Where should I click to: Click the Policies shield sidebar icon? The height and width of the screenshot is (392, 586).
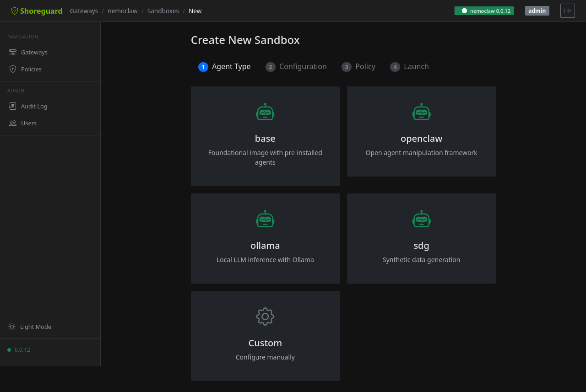point(13,69)
